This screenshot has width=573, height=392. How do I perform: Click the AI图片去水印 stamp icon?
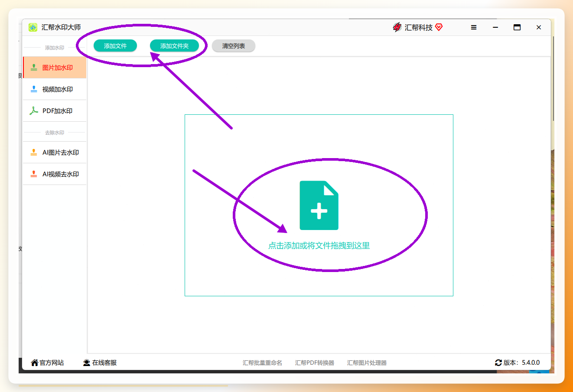tap(34, 152)
